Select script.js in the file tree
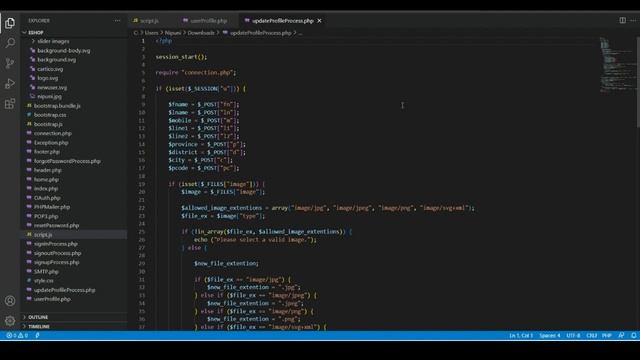The height and width of the screenshot is (360, 640). click(43, 235)
